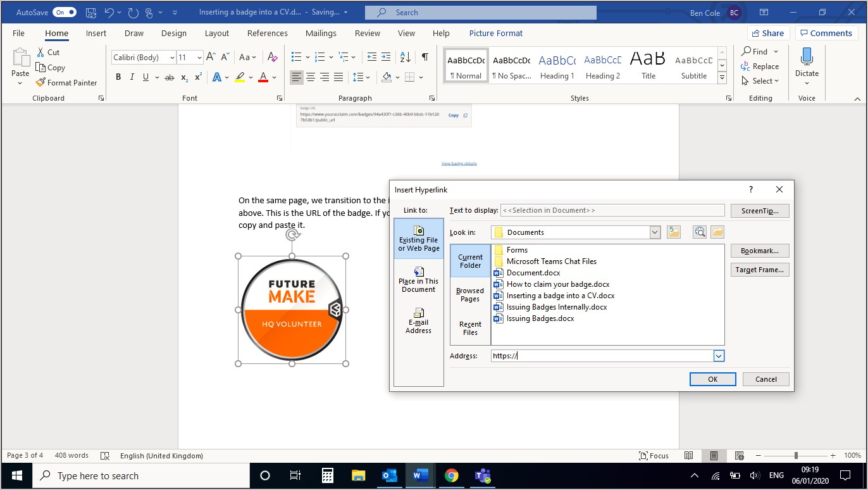Center align the paragraph
Viewport: 868px width, 490px height.
point(311,77)
